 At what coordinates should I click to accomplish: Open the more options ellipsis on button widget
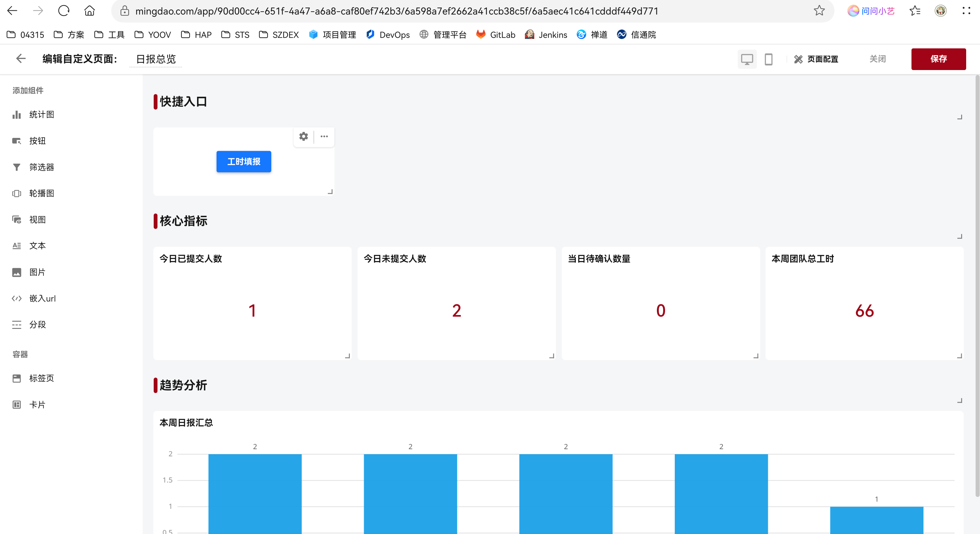pos(324,136)
